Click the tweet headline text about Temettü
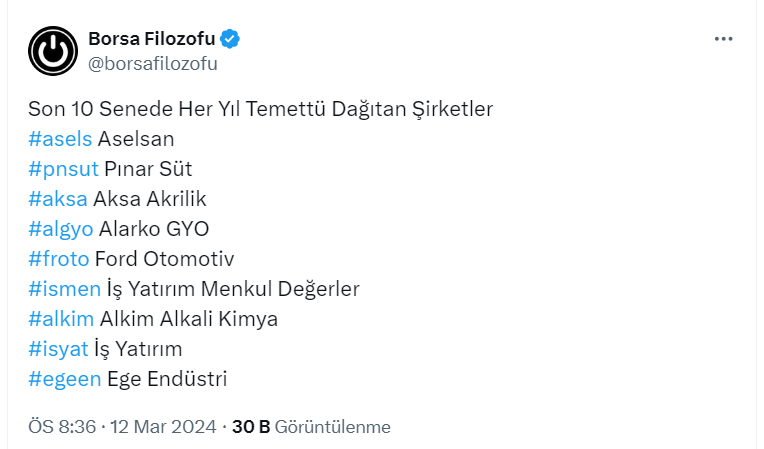 (260, 109)
